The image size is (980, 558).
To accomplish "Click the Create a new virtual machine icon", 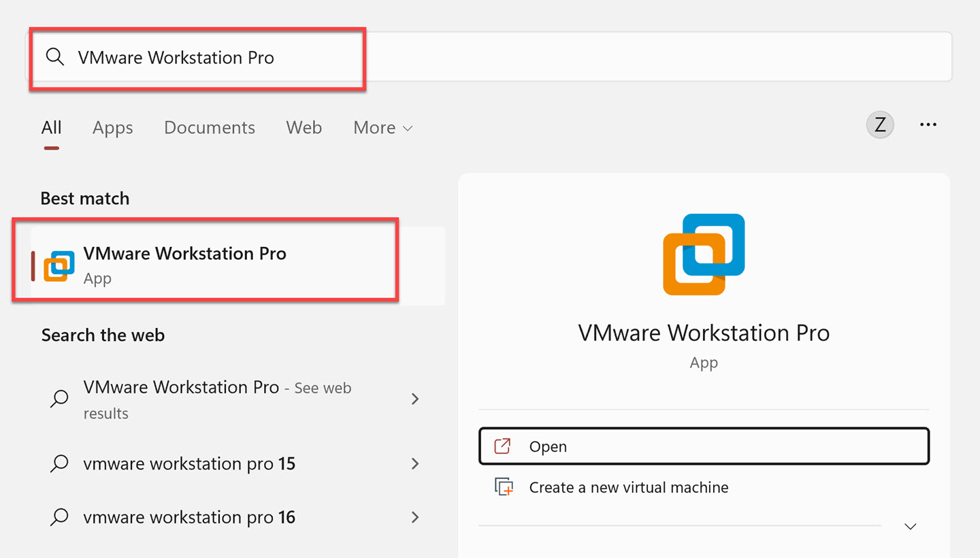I will (504, 487).
